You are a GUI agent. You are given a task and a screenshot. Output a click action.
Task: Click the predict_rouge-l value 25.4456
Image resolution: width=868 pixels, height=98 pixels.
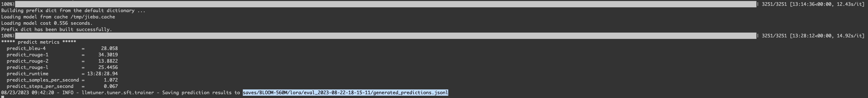(108, 67)
